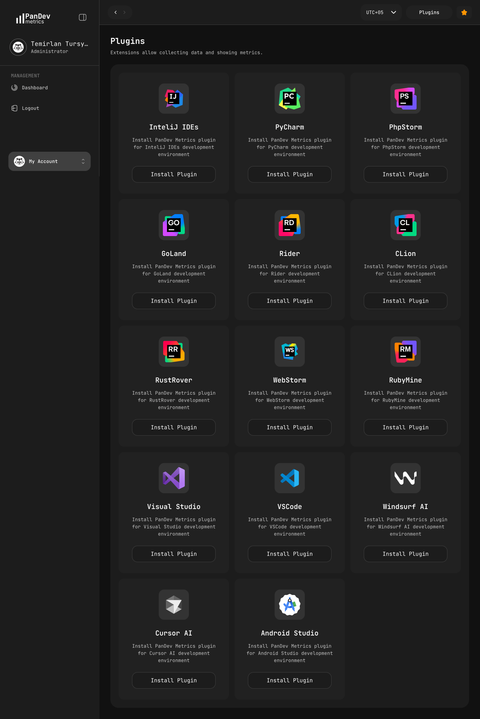Click the Plugins breadcrumb in header

point(429,12)
